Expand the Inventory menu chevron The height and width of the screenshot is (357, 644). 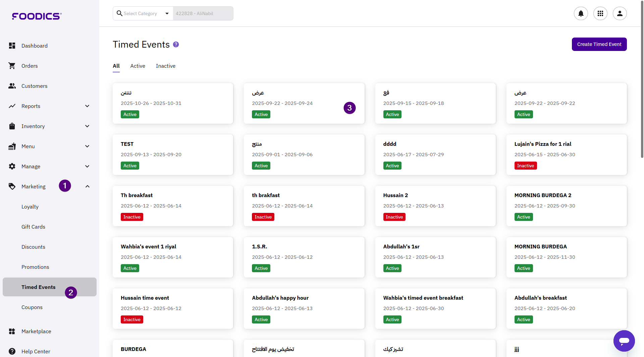point(87,126)
